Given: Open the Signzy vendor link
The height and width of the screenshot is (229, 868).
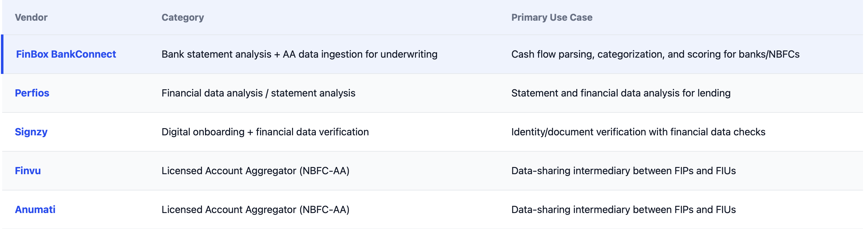Looking at the screenshot, I should (x=31, y=132).
